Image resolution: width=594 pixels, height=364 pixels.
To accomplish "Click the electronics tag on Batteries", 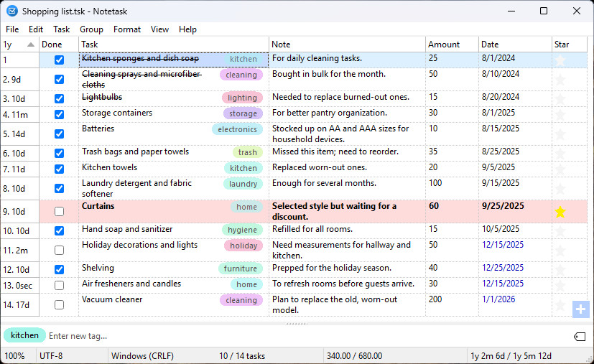I will coord(237,129).
